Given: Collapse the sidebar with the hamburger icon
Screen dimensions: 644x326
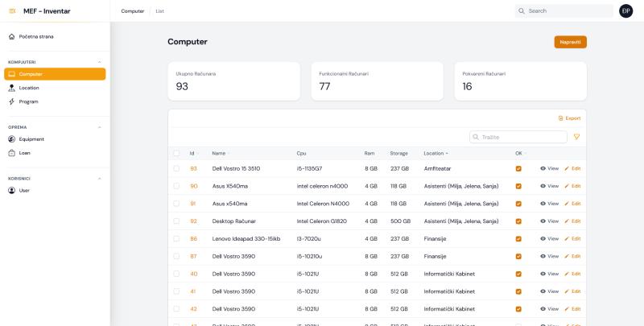Looking at the screenshot, I should [x=12, y=11].
